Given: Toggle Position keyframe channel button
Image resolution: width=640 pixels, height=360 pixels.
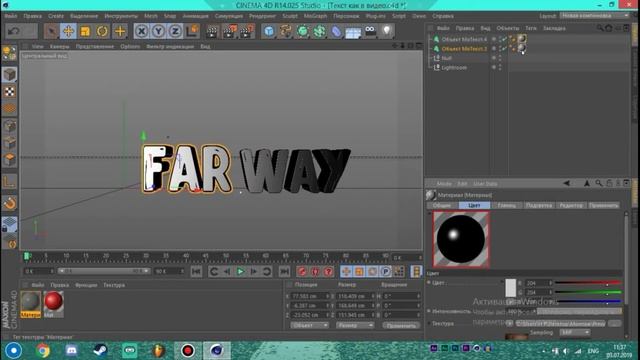Looking at the screenshot, I should [346, 271].
